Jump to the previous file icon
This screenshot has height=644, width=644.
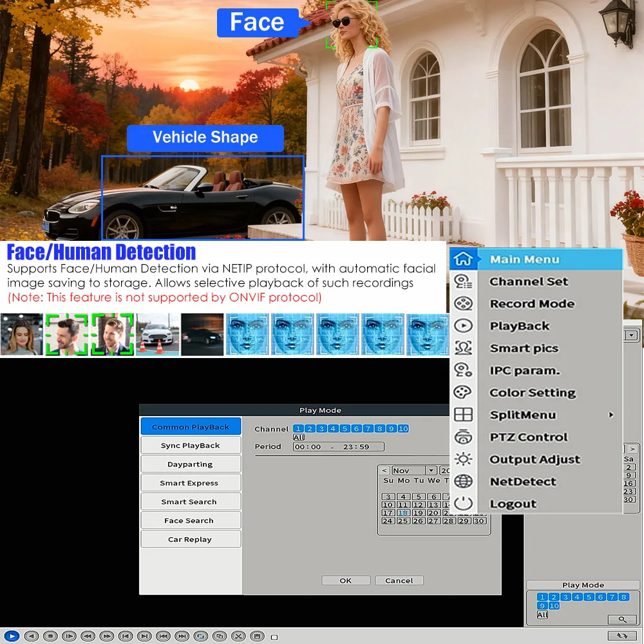(x=163, y=636)
